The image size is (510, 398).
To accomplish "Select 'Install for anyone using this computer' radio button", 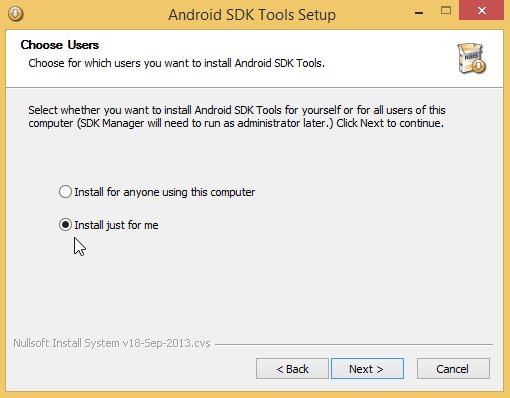I will (65, 192).
